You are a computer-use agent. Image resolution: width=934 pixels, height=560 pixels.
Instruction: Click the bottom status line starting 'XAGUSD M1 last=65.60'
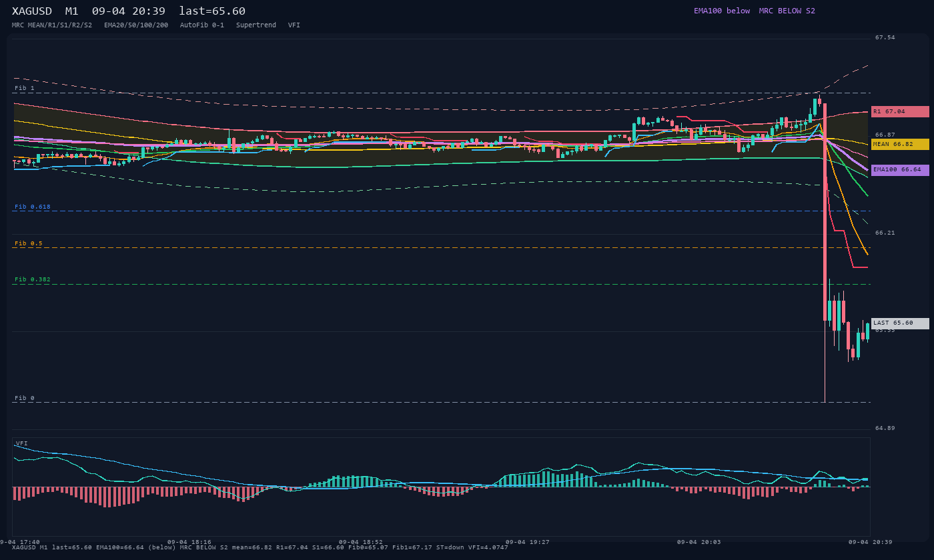point(260,547)
